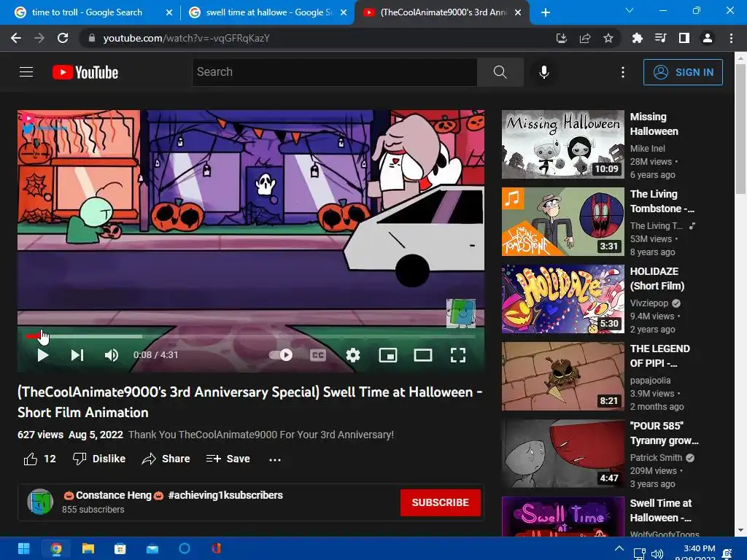Image resolution: width=747 pixels, height=560 pixels.
Task: Open the YouTube guide hamburger menu
Action: 26,72
